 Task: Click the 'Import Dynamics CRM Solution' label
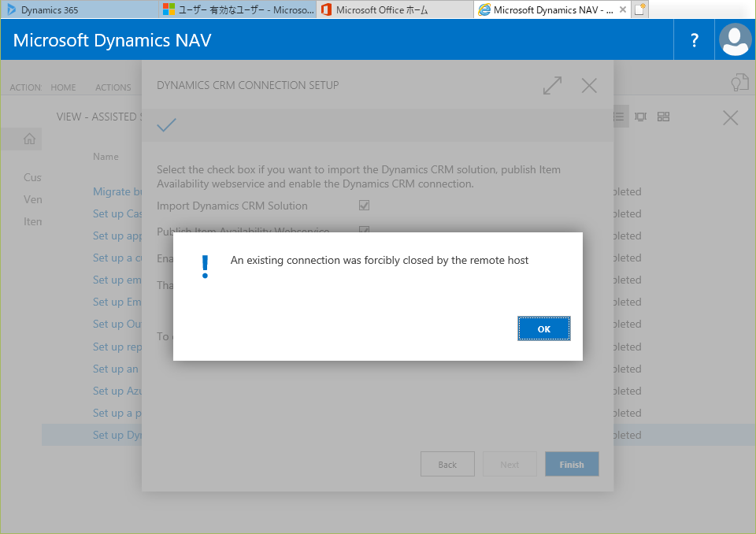point(232,206)
